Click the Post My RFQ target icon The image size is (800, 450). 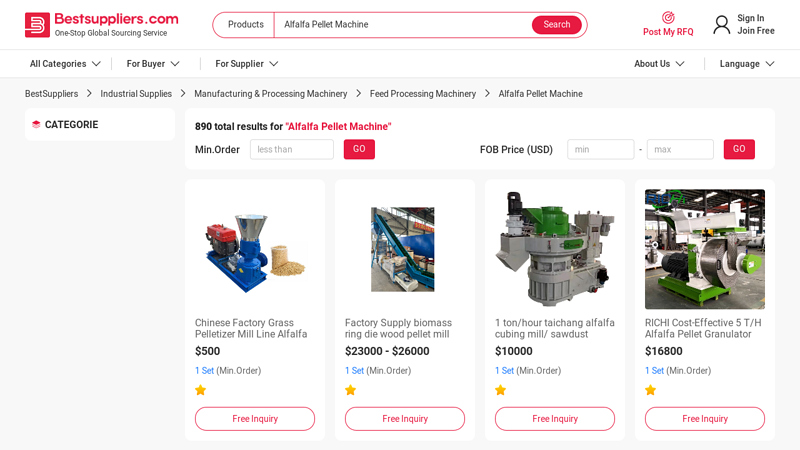coord(668,18)
